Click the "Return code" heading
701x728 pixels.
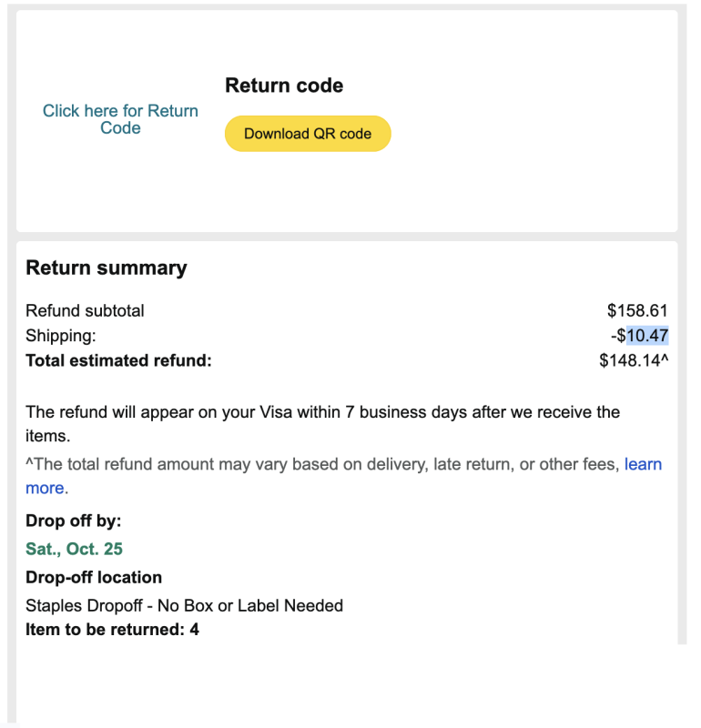[284, 86]
